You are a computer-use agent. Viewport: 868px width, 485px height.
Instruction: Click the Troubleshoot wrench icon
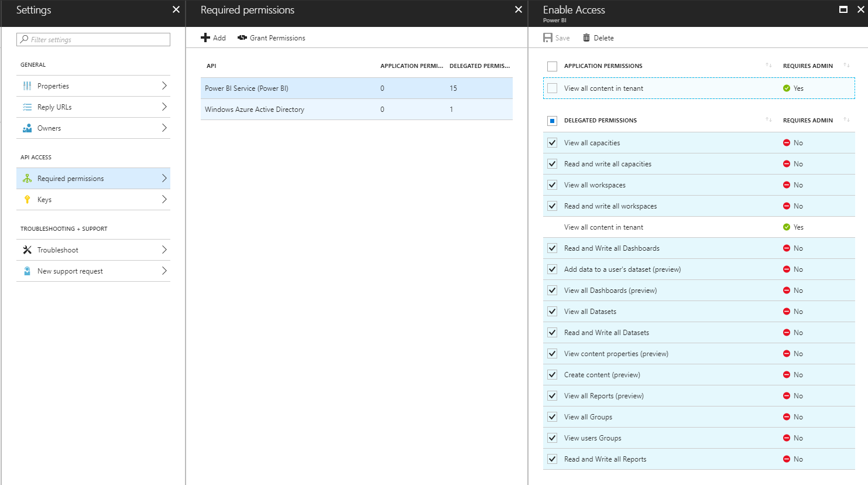pyautogui.click(x=27, y=250)
